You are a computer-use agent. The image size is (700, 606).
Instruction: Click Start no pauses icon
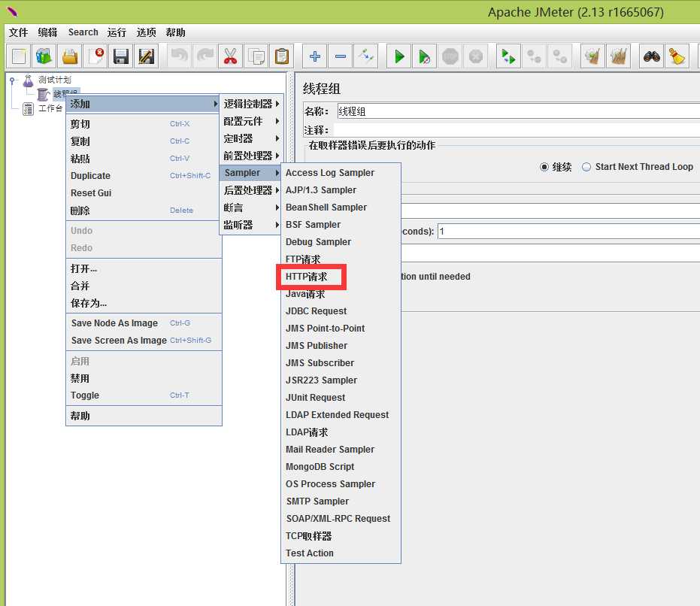pyautogui.click(x=425, y=56)
